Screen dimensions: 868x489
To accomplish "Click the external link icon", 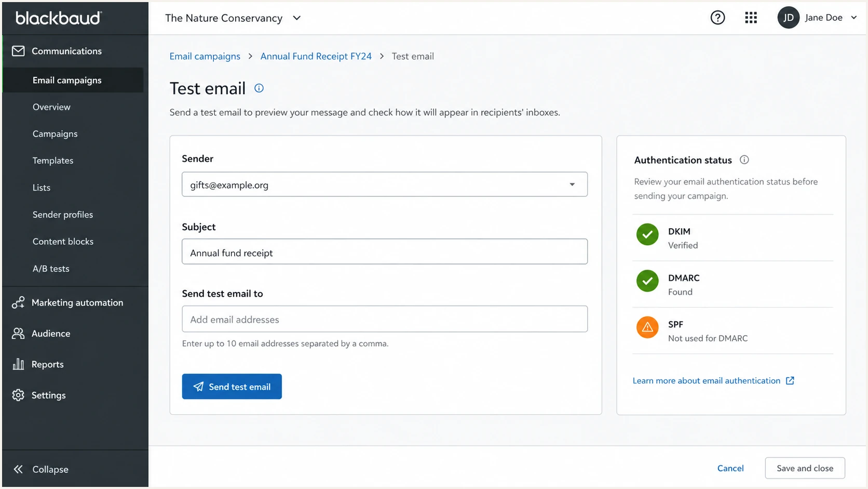I will pyautogui.click(x=790, y=380).
